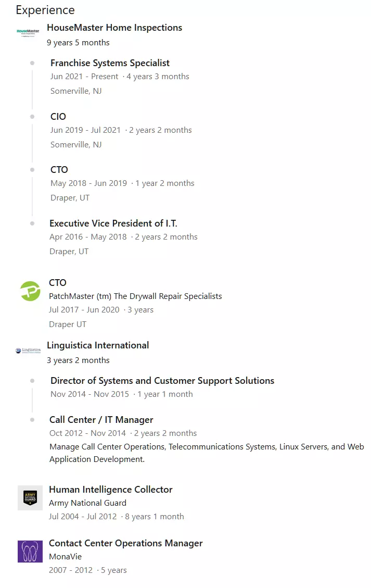Click the Executive Vice President of I.T. title
This screenshot has height=588, width=371.
(113, 223)
